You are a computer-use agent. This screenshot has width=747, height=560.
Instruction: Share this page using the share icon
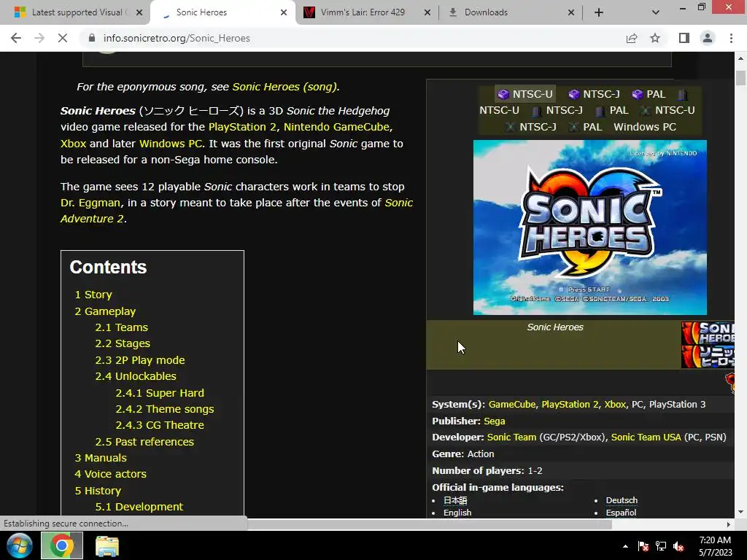click(632, 38)
